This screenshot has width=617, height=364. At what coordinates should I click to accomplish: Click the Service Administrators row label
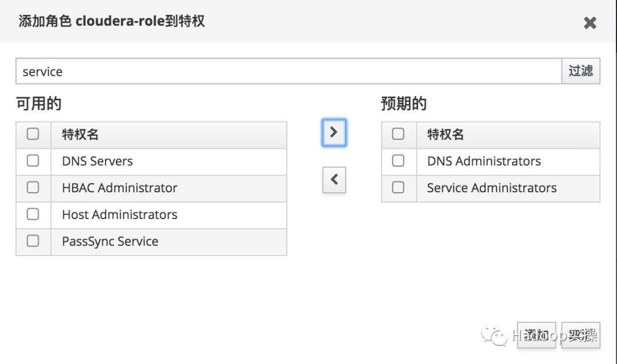coord(491,188)
